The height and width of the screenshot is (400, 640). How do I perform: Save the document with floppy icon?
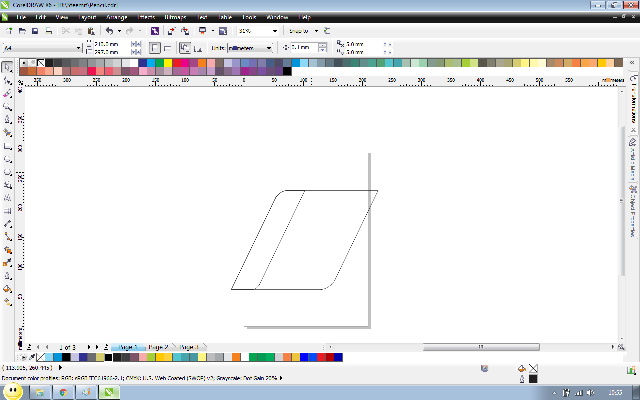35,31
